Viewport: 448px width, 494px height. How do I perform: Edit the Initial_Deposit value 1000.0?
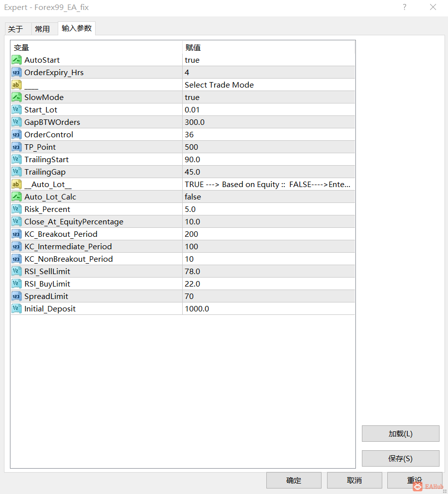[269, 309]
